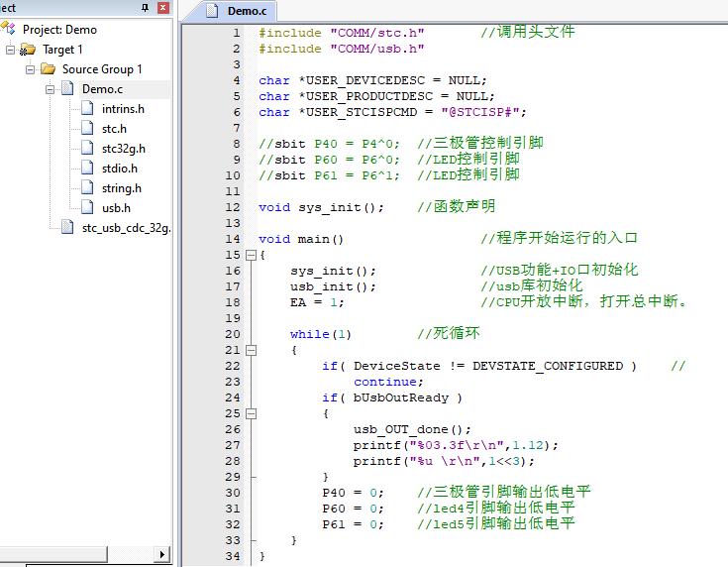Viewport: 728px width, 567px height.
Task: Click the stc.h file icon
Action: click(x=87, y=129)
